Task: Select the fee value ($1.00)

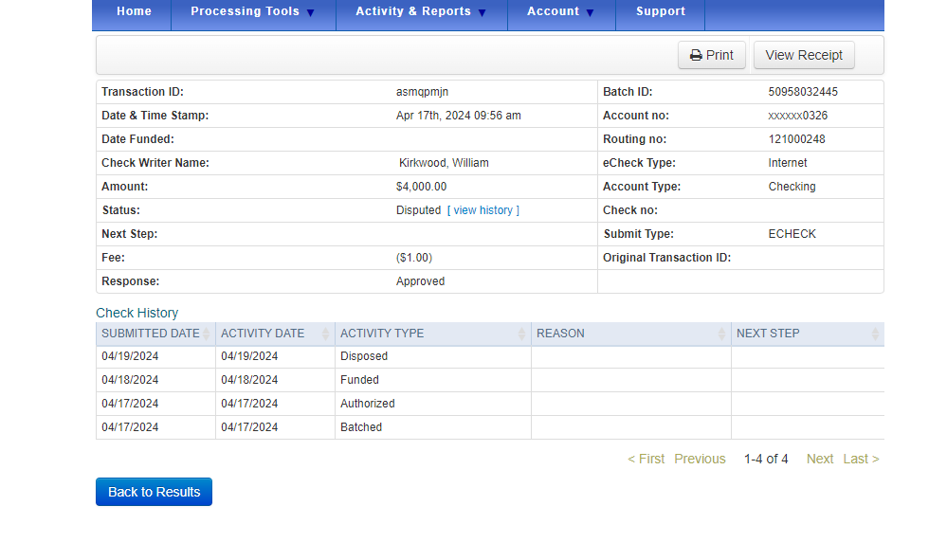Action: coord(414,258)
